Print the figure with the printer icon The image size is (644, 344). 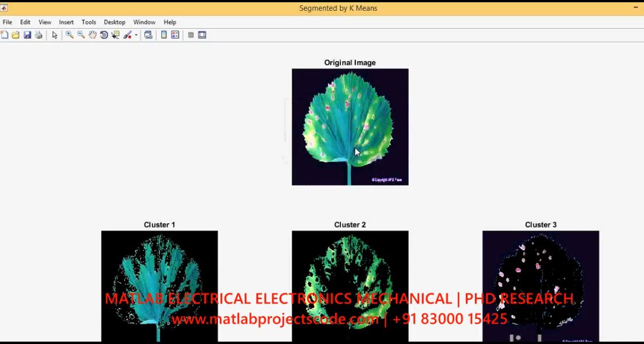pyautogui.click(x=39, y=35)
